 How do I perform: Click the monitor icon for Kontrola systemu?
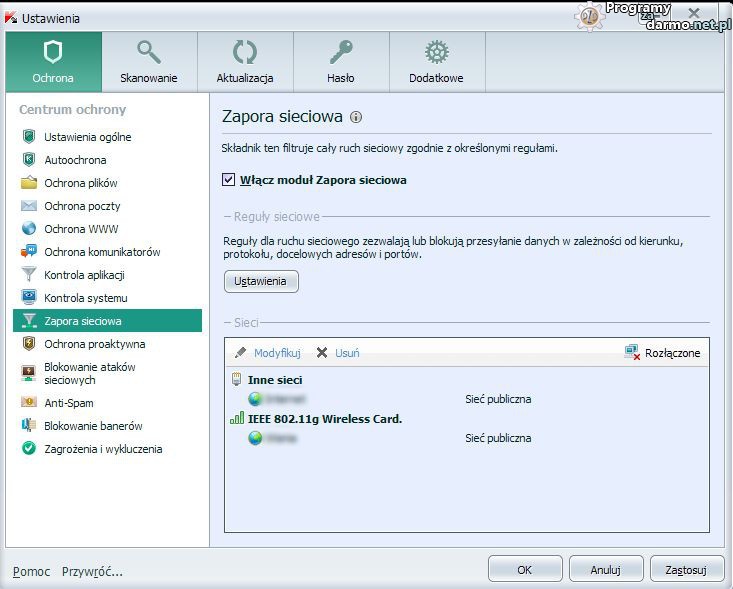point(29,297)
